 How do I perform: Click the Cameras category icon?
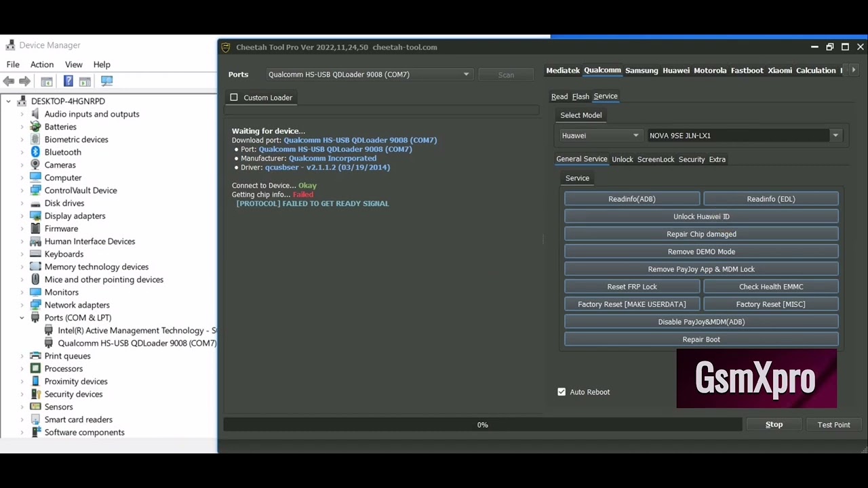coord(35,165)
